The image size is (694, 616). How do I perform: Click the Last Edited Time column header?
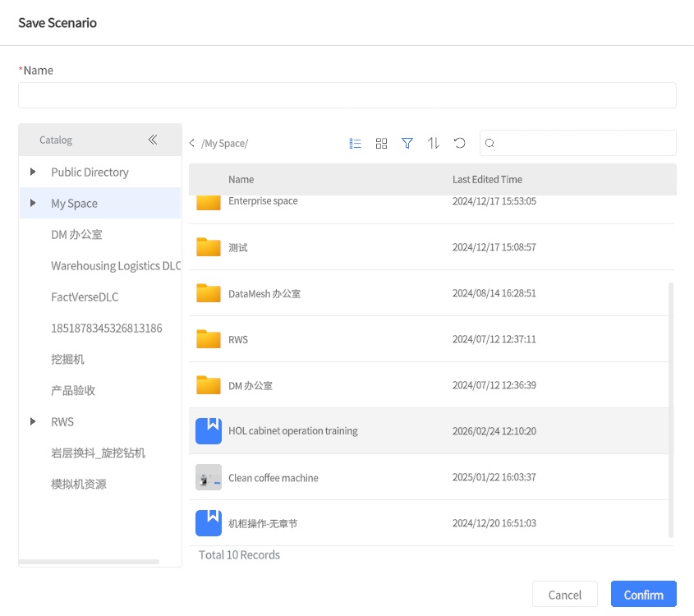coord(487,179)
